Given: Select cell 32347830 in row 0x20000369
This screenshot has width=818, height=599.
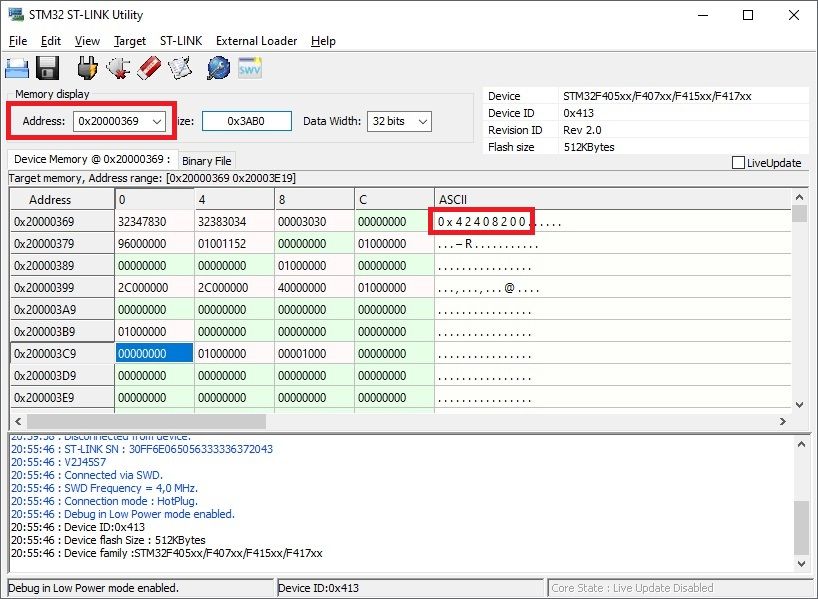Looking at the screenshot, I should tap(154, 221).
